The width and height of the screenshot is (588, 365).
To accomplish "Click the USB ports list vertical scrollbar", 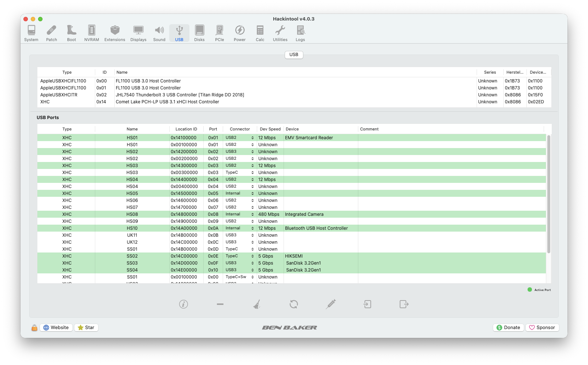I will pos(548,194).
